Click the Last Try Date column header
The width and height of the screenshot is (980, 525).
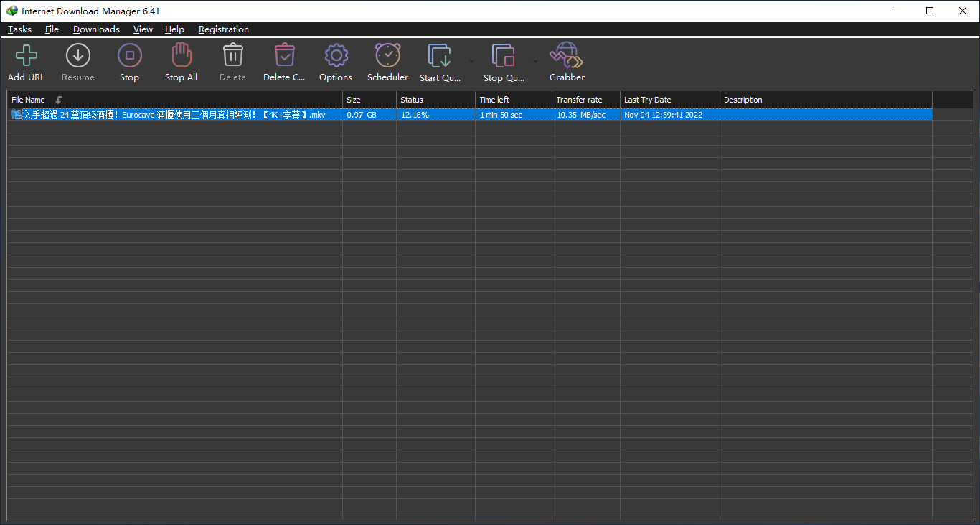[x=647, y=100]
